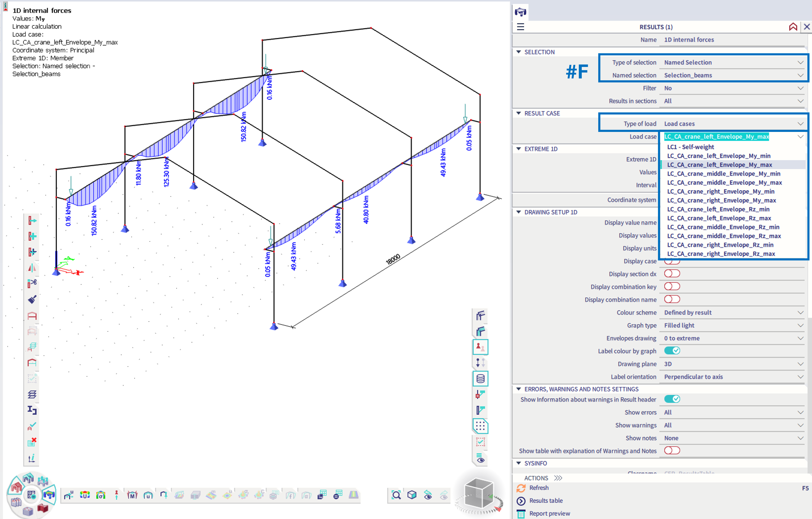Image resolution: width=812 pixels, height=519 pixels.
Task: Click the Zoom all magnifier icon
Action: pyautogui.click(x=396, y=495)
